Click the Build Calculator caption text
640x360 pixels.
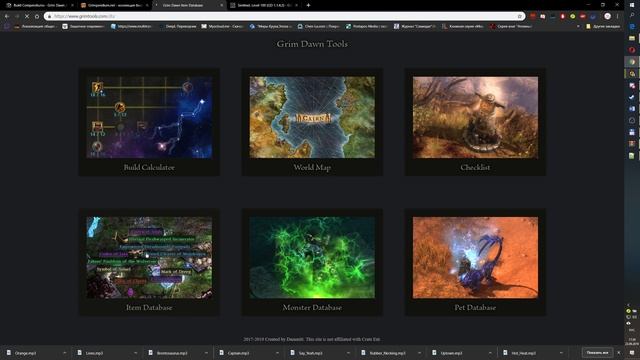tap(149, 167)
